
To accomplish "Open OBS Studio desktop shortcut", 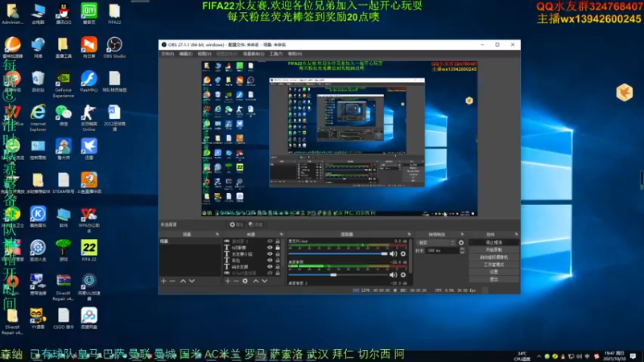I will tap(114, 47).
